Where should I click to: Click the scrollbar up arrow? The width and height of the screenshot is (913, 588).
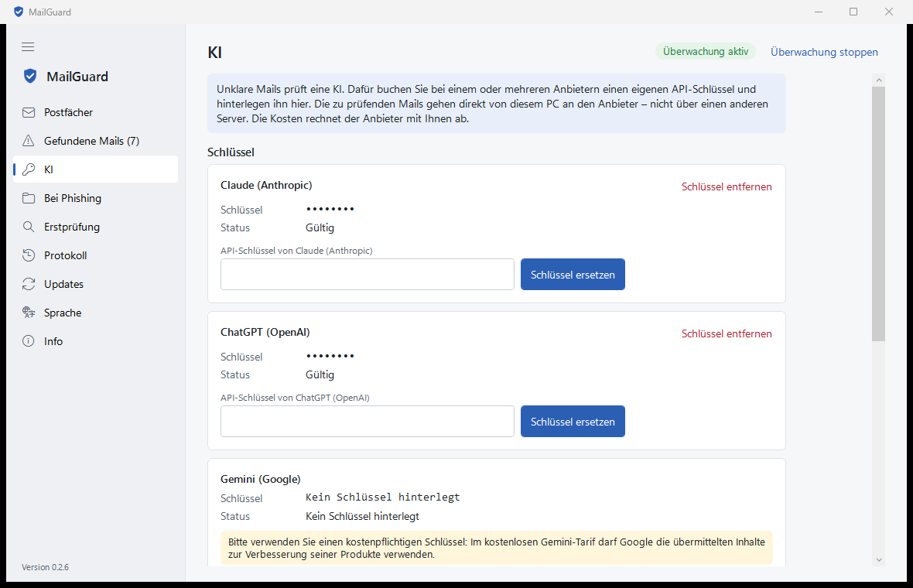[879, 80]
